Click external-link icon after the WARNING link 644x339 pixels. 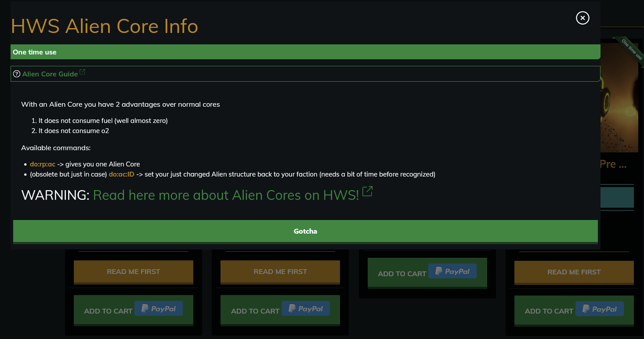(x=367, y=192)
